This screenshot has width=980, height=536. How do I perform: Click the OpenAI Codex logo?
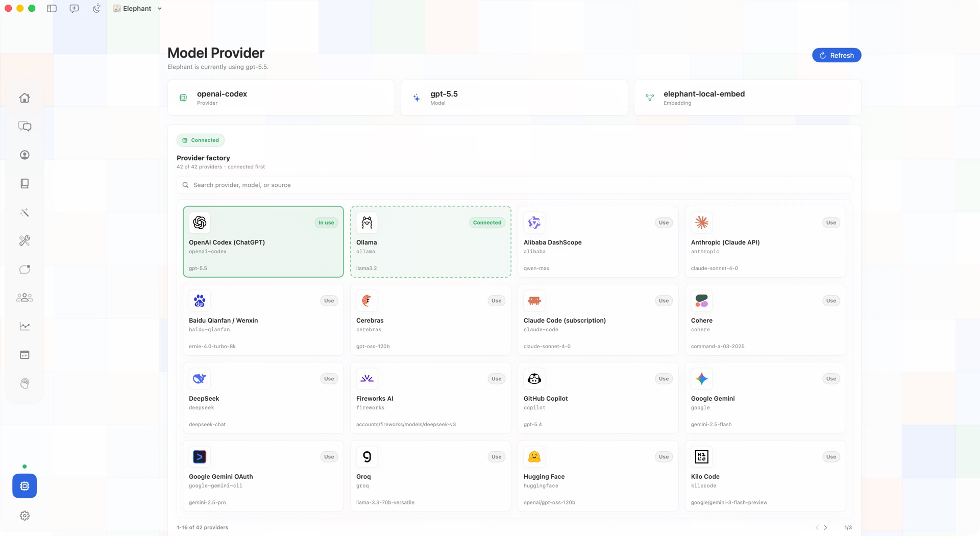point(200,223)
